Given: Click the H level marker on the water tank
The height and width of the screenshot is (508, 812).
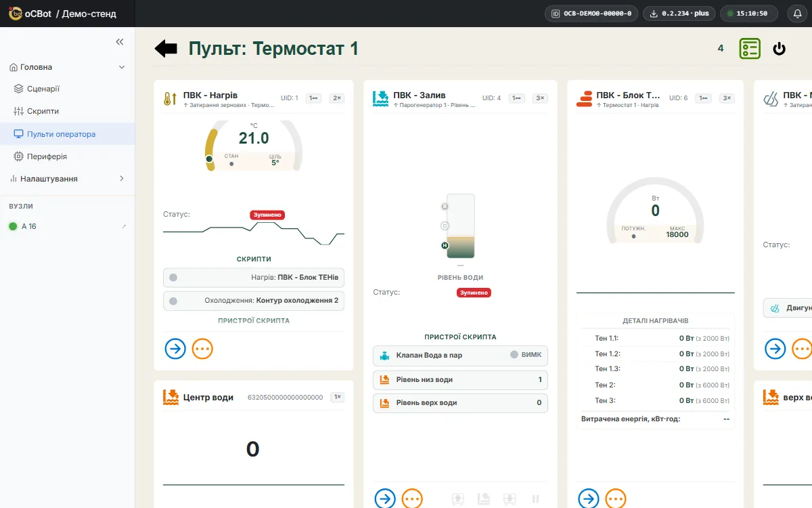Looking at the screenshot, I should click(x=445, y=245).
